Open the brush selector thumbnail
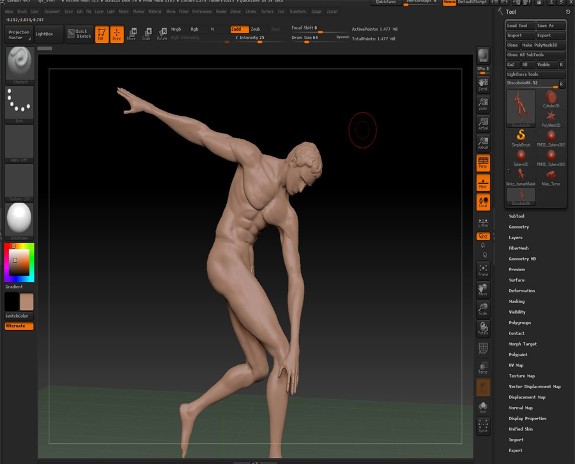This screenshot has width=575, height=464. coord(20,64)
